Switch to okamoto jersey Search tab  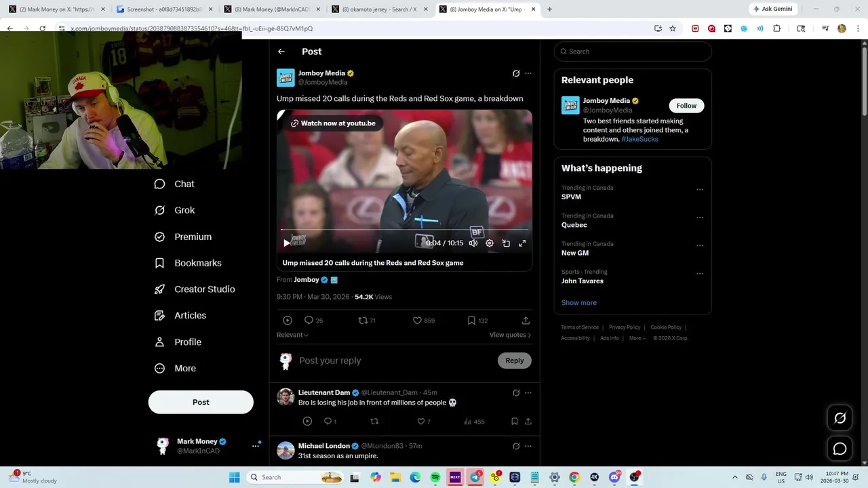378,9
